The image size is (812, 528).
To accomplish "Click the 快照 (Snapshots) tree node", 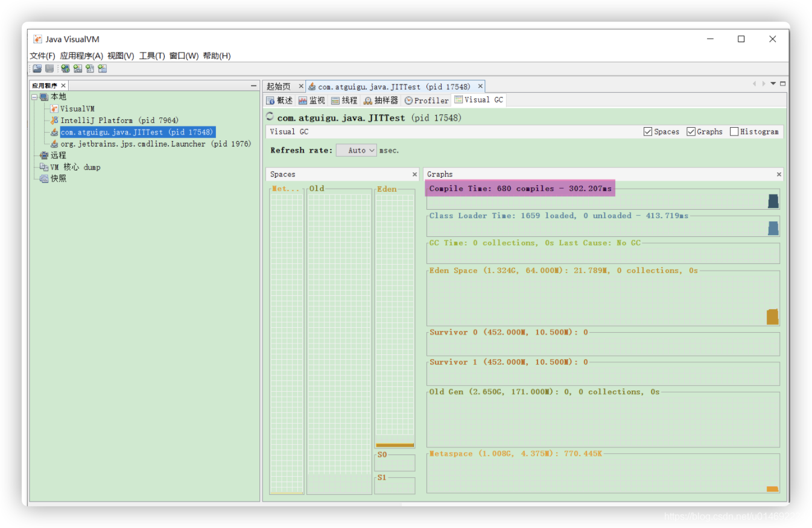I will click(59, 178).
